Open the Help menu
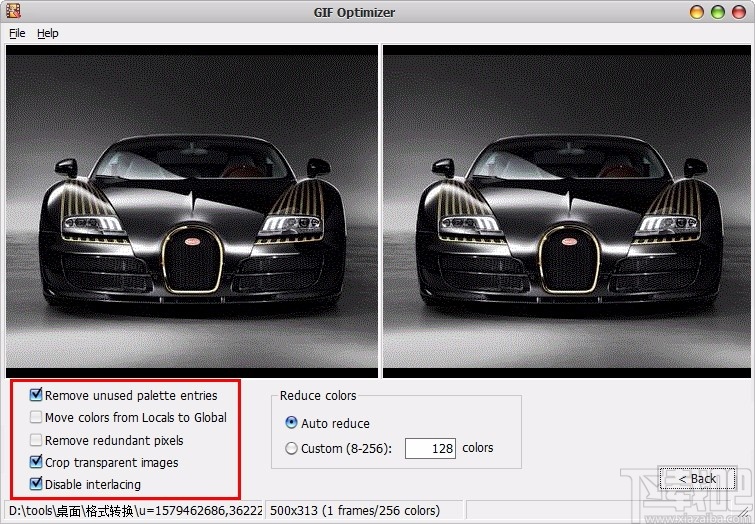Image resolution: width=755 pixels, height=524 pixels. click(48, 33)
